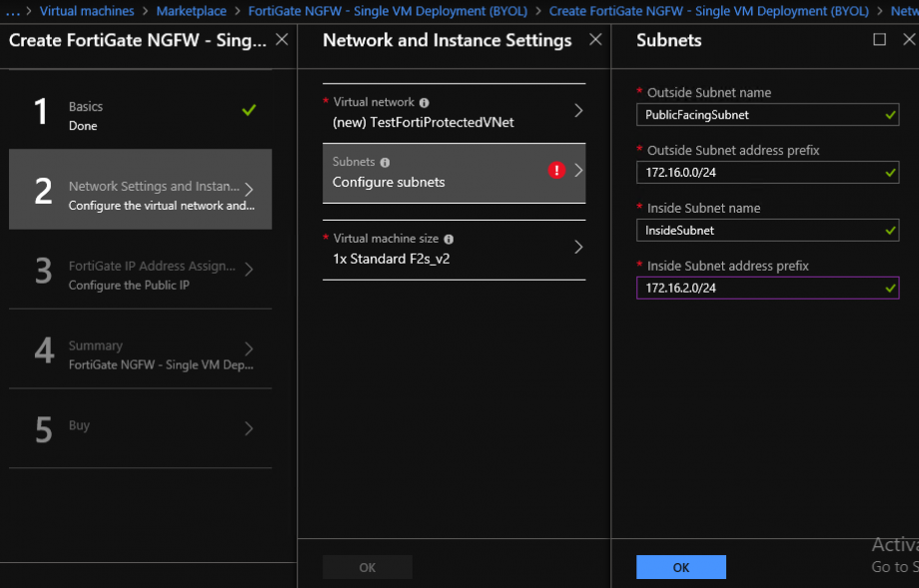Screen dimensions: 919x588
Task: Click the maximize icon on the Subnets panel
Action: [880, 40]
